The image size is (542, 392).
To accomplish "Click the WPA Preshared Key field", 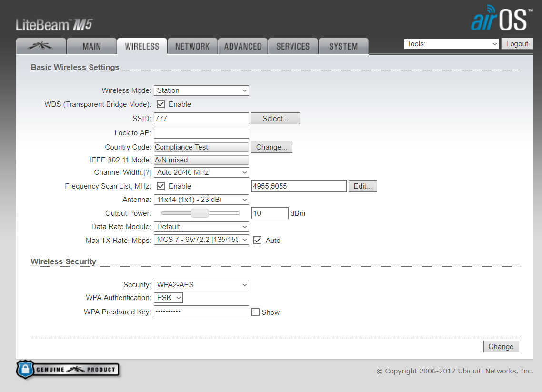I will coord(201,312).
